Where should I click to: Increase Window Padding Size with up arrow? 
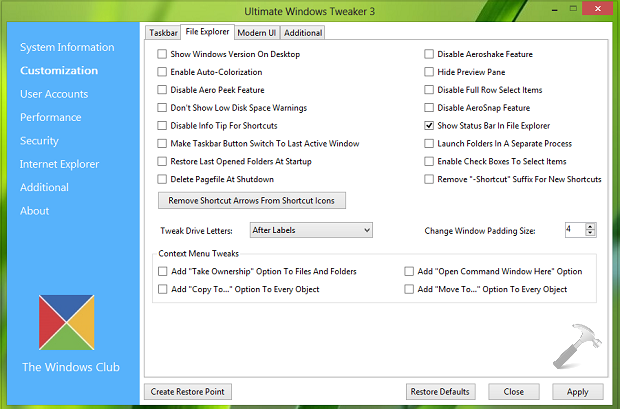coord(590,226)
